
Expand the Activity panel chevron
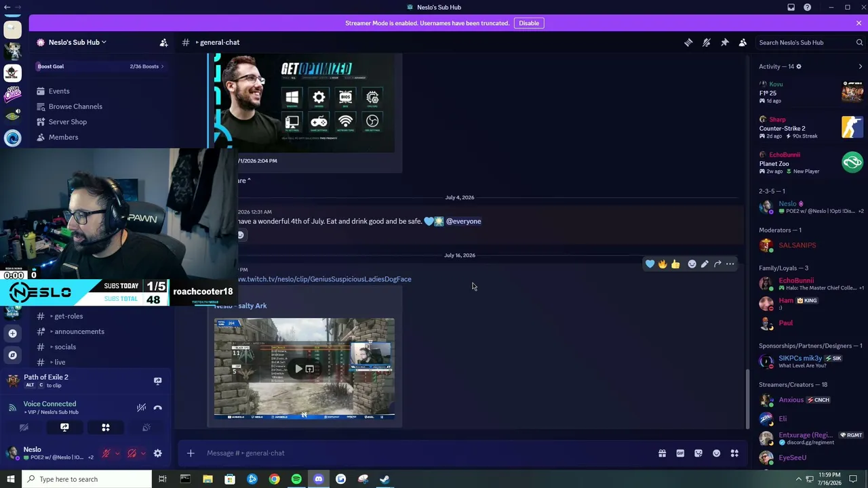[x=861, y=66]
